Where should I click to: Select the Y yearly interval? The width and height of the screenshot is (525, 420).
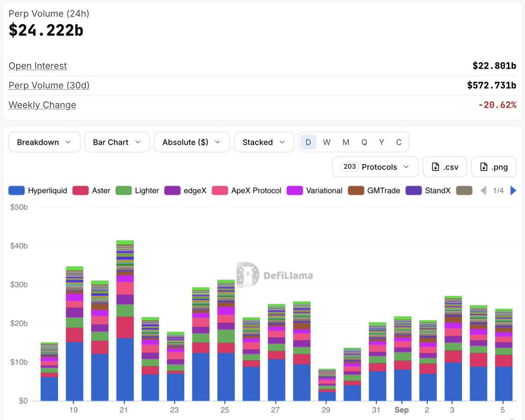point(381,142)
